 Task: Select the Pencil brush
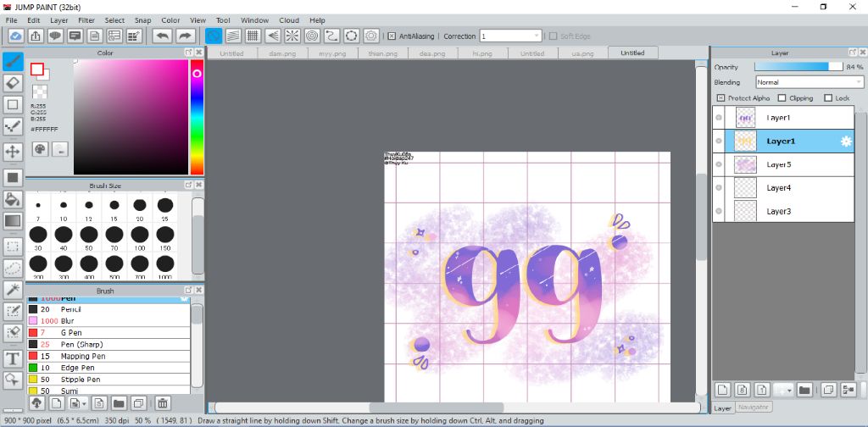(108, 309)
